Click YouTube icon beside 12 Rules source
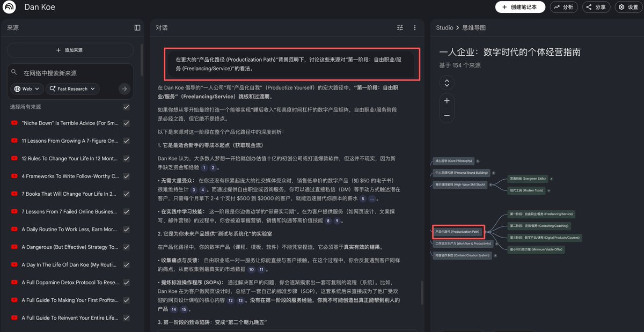The height and width of the screenshot is (332, 644). tap(14, 158)
